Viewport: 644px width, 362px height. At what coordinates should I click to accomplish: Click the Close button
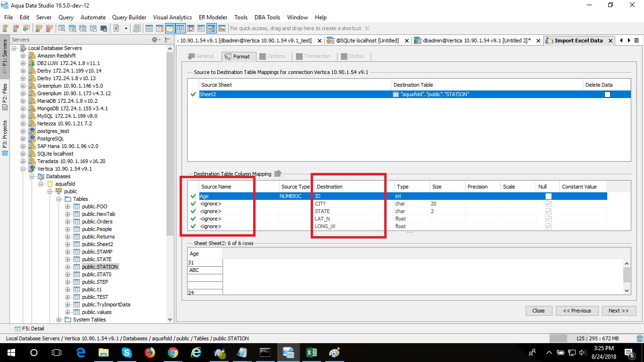pyautogui.click(x=539, y=311)
